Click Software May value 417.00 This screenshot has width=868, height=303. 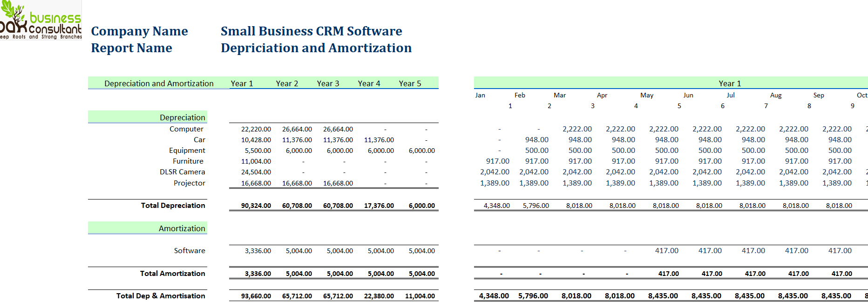point(667,251)
